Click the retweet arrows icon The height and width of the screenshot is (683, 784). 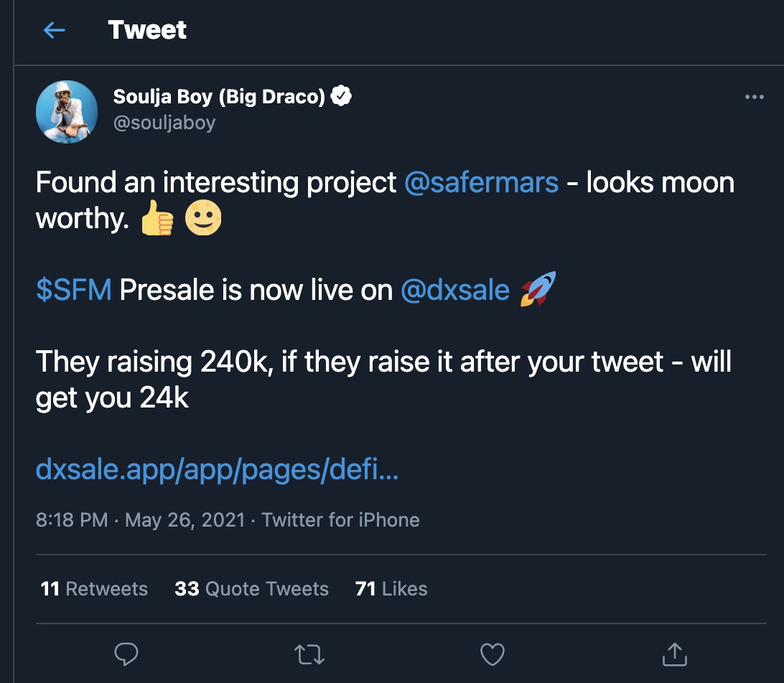pos(309,654)
